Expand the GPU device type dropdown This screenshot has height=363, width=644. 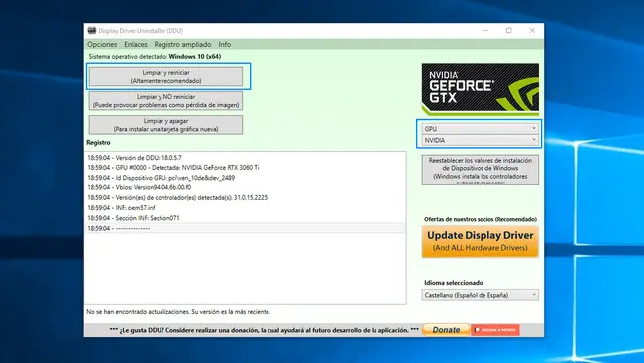point(481,129)
